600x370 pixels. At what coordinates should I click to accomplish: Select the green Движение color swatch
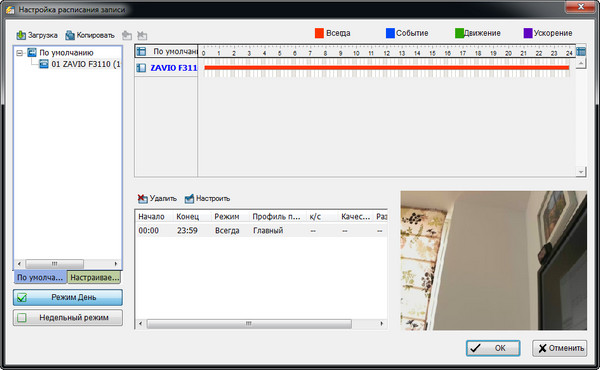[x=459, y=33]
